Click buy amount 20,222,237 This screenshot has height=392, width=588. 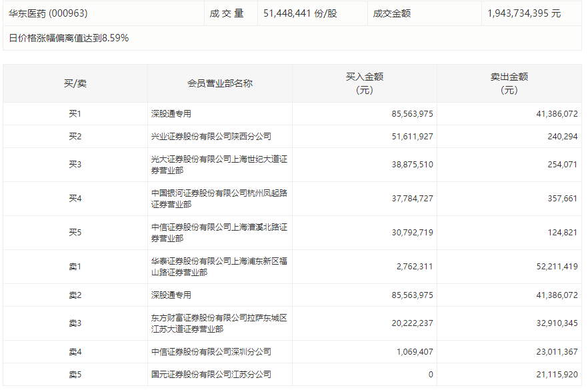[x=412, y=323]
